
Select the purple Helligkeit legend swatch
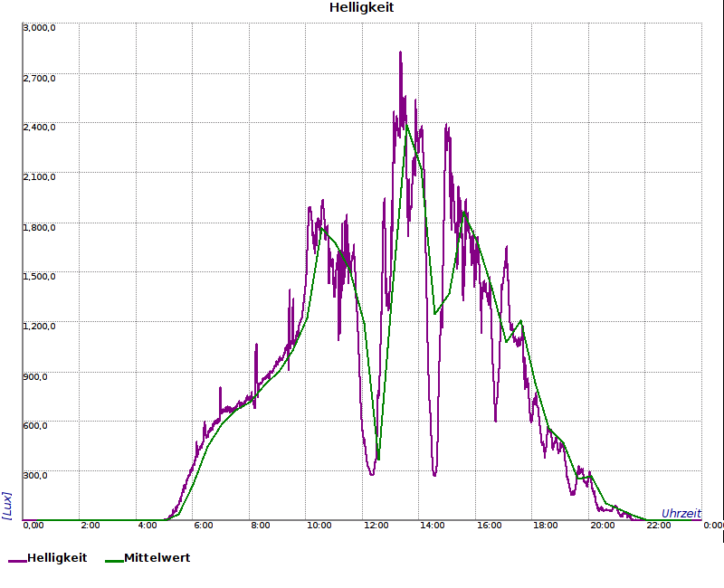tap(17, 561)
